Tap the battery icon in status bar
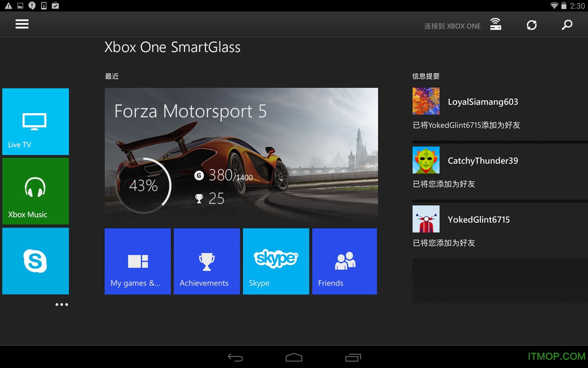588x368 pixels. pyautogui.click(x=564, y=6)
